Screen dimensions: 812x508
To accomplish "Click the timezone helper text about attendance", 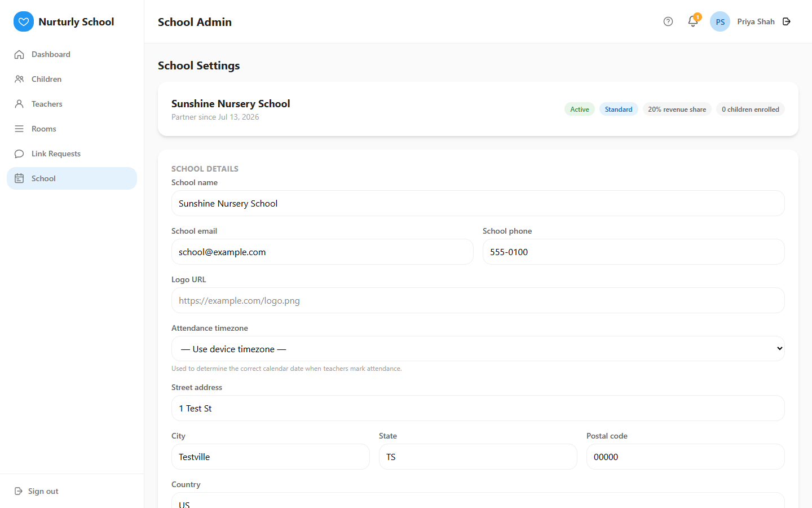I will pyautogui.click(x=286, y=369).
